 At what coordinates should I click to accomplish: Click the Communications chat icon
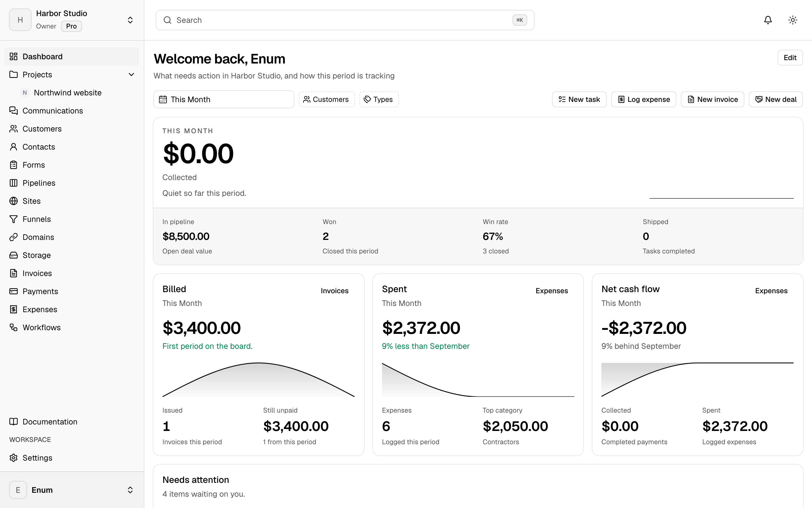point(14,111)
